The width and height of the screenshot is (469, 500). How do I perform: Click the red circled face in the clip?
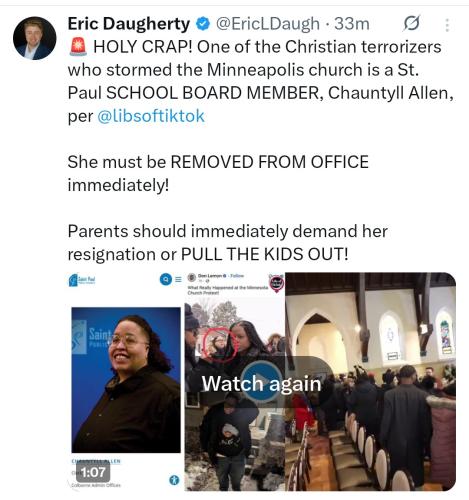point(220,345)
